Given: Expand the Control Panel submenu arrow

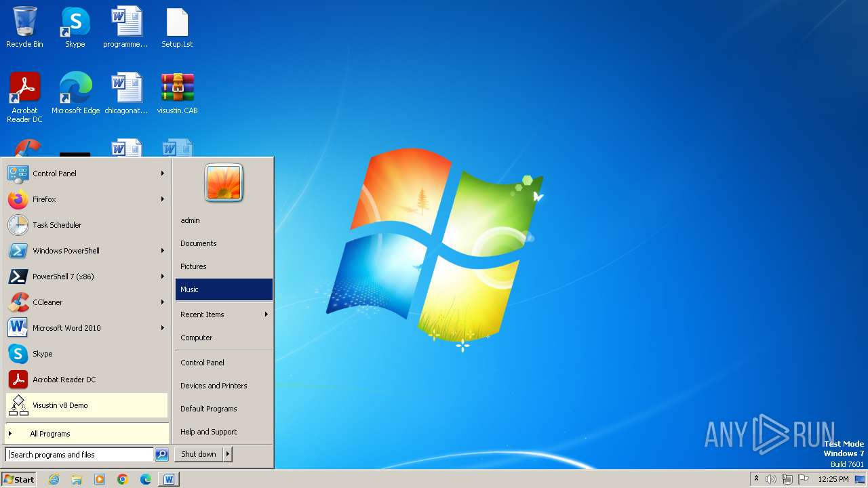Looking at the screenshot, I should [x=163, y=174].
